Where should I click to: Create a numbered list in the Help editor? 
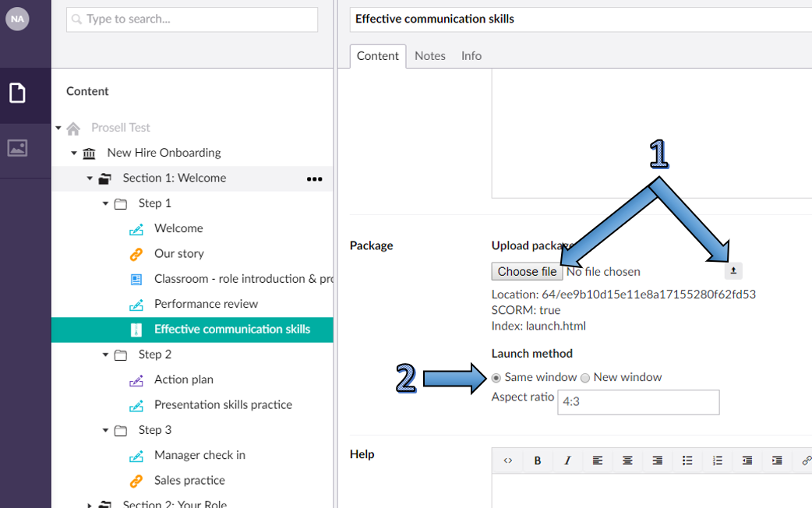point(717,460)
